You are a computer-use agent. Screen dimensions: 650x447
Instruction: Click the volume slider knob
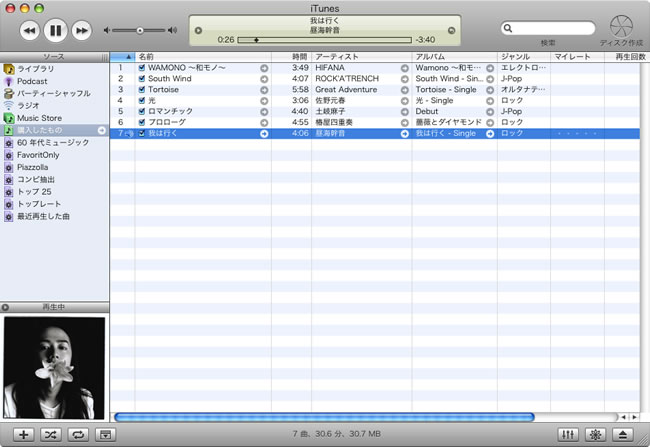point(140,30)
